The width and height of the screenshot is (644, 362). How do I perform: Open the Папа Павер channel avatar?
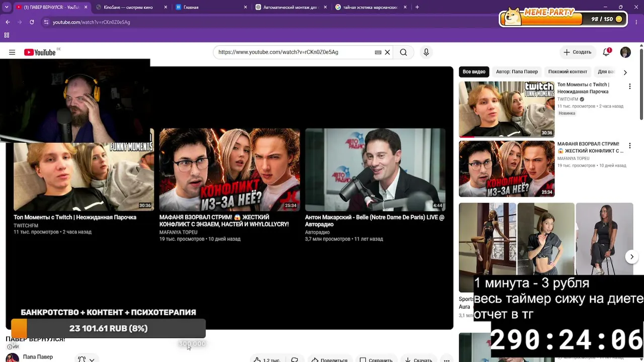(x=12, y=357)
